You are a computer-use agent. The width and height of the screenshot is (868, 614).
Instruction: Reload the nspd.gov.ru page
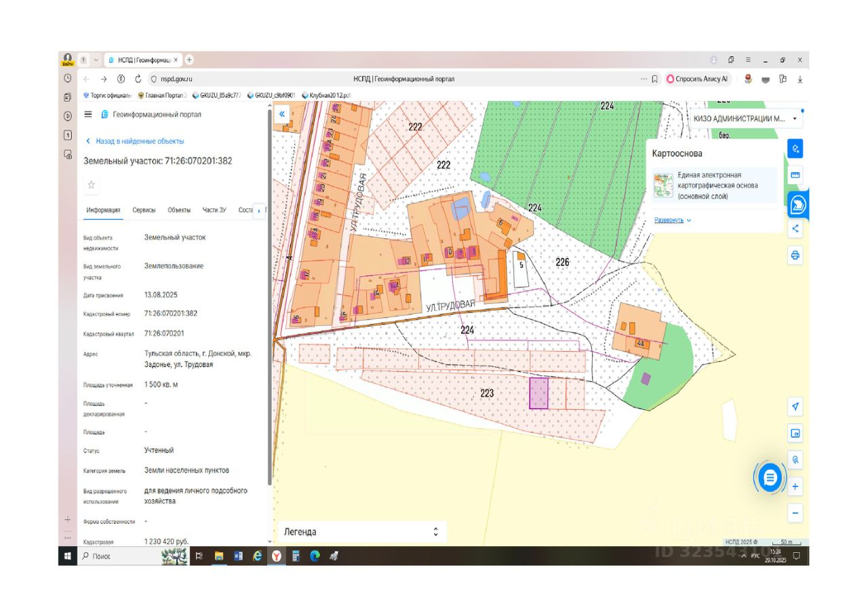point(138,79)
